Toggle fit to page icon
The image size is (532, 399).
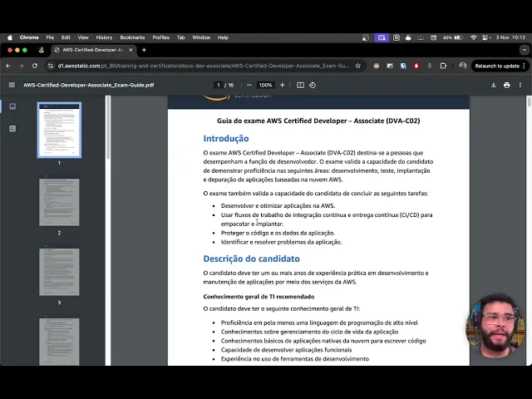(x=300, y=85)
